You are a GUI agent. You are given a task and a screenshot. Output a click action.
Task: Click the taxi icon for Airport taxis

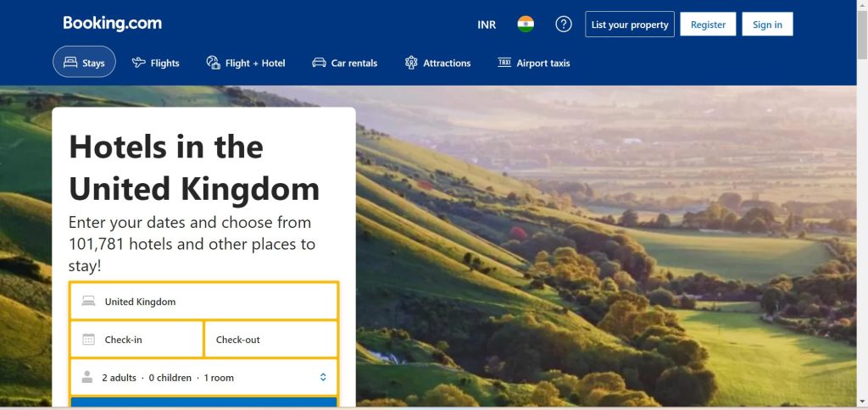pos(504,62)
